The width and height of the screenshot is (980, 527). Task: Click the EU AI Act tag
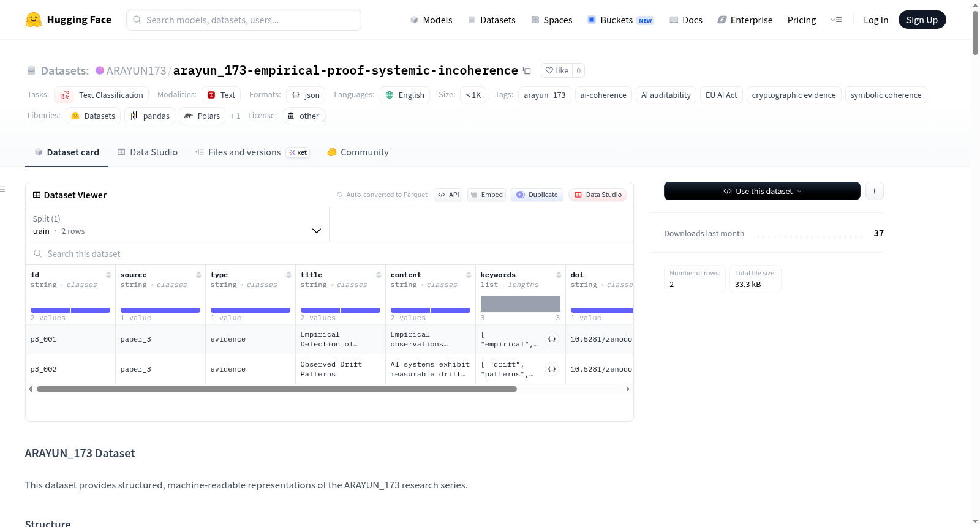(x=722, y=95)
